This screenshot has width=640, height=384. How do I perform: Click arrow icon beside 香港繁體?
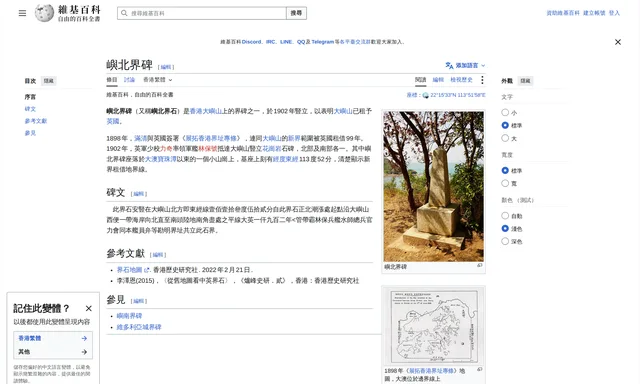[x=84, y=338]
